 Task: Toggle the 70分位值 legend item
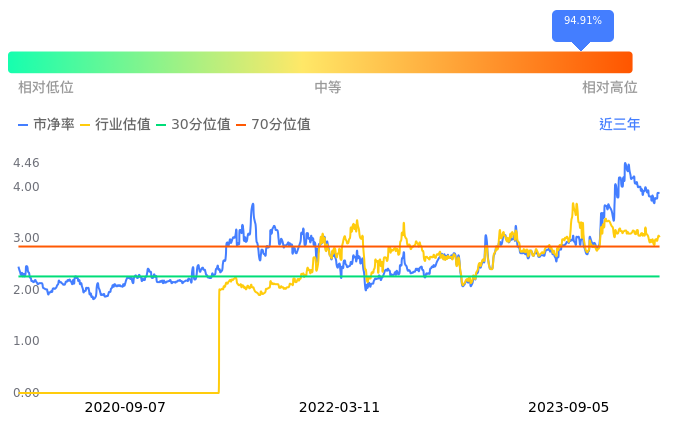click(x=273, y=125)
